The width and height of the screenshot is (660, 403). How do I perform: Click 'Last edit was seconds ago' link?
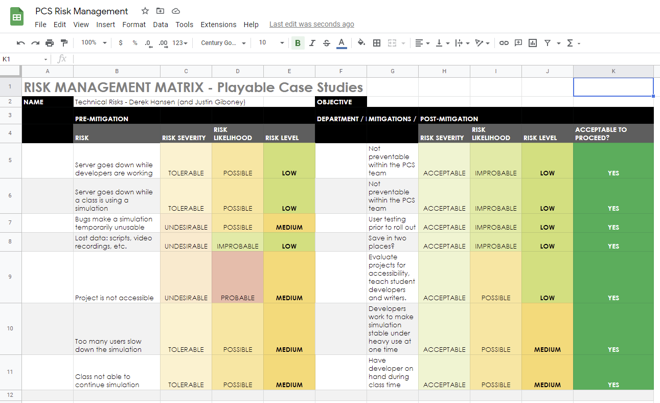[311, 24]
